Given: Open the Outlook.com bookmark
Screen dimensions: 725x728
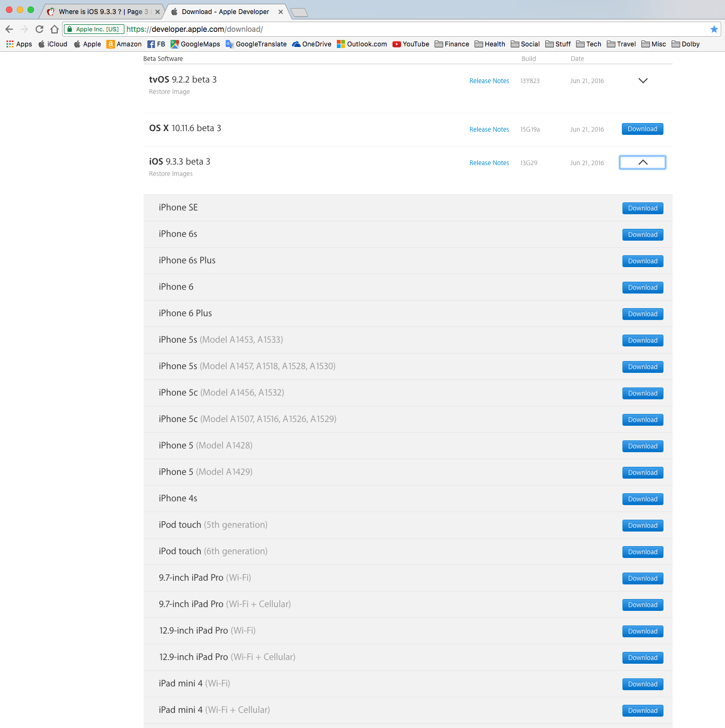Looking at the screenshot, I should pyautogui.click(x=362, y=44).
